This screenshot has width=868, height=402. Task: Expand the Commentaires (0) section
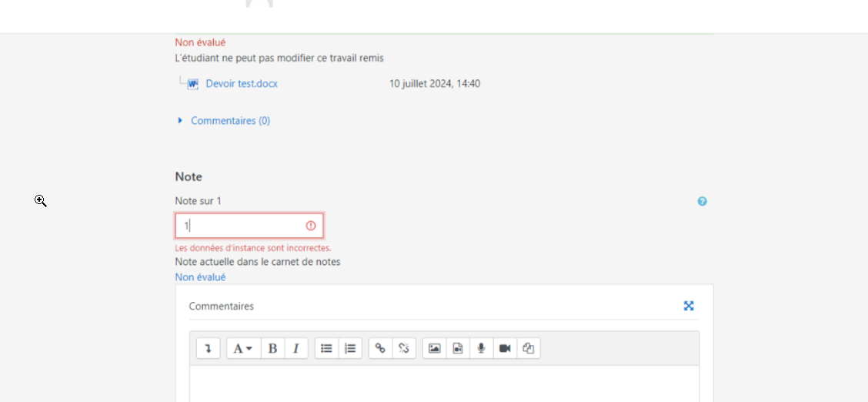[230, 121]
